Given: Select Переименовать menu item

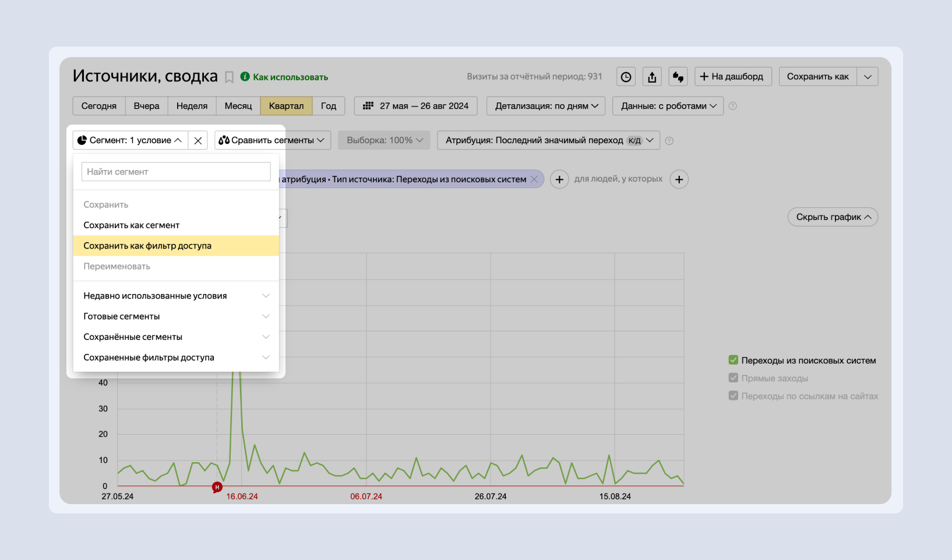Looking at the screenshot, I should tap(176, 267).
